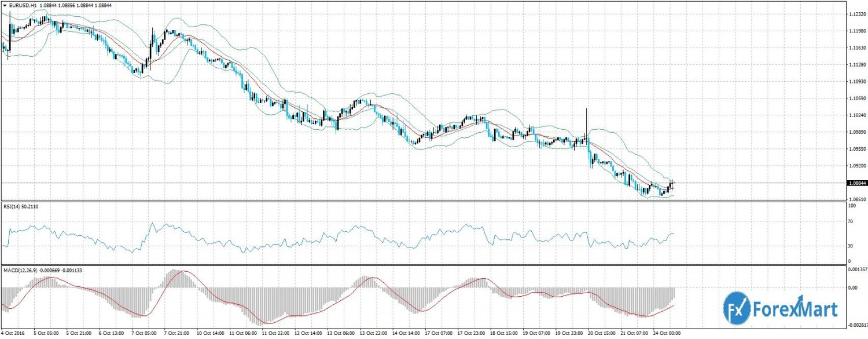
Task: Select the current price label 1.08844 on price axis
Action: 856,183
